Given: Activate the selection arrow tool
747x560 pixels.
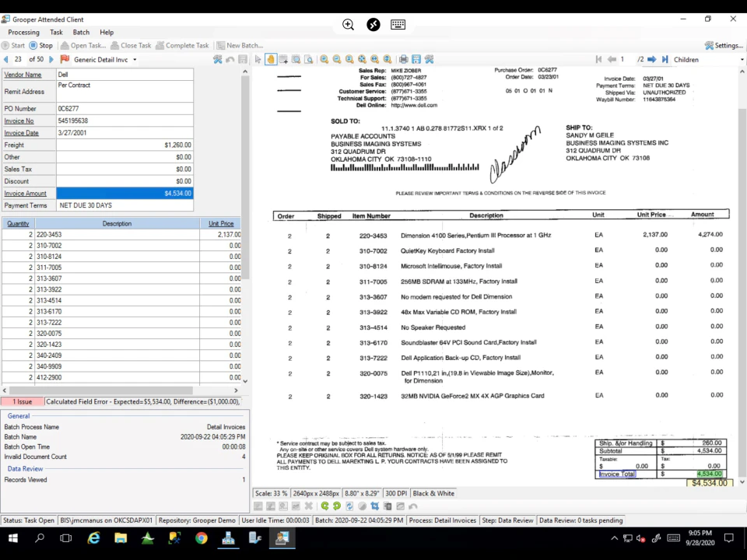Looking at the screenshot, I should pos(256,59).
